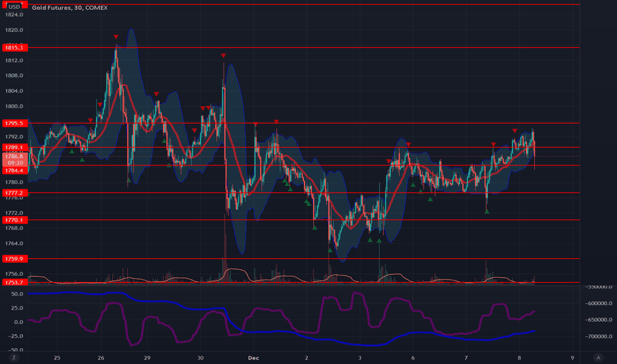Select the 1770.1 red price level label
This screenshot has height=364, width=617.
pyautogui.click(x=15, y=220)
